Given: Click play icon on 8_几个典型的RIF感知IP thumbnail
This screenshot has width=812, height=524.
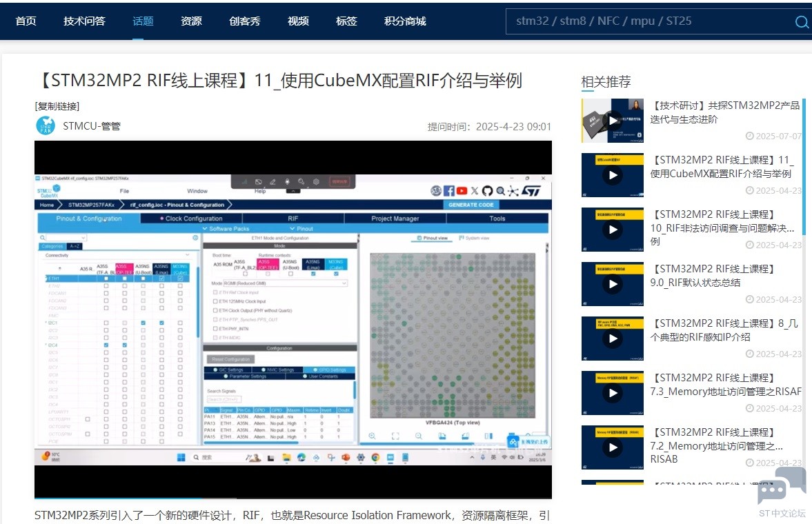Looking at the screenshot, I should click(613, 339).
